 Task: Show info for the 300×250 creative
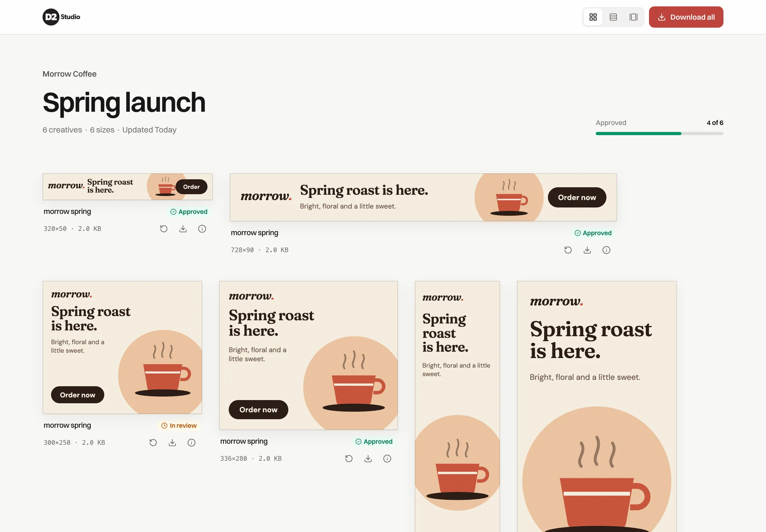191,443
